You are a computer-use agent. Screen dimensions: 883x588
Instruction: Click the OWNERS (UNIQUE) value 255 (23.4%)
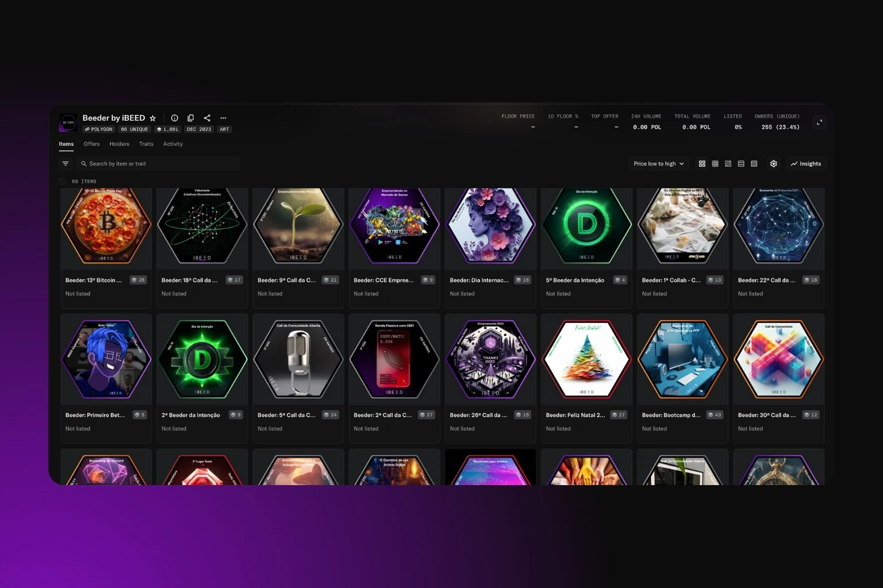pos(780,127)
